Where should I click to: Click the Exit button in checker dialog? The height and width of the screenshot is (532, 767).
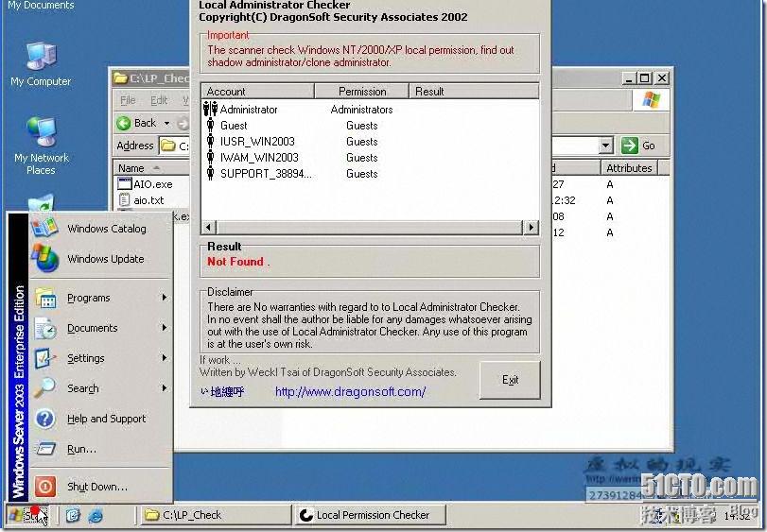(510, 380)
